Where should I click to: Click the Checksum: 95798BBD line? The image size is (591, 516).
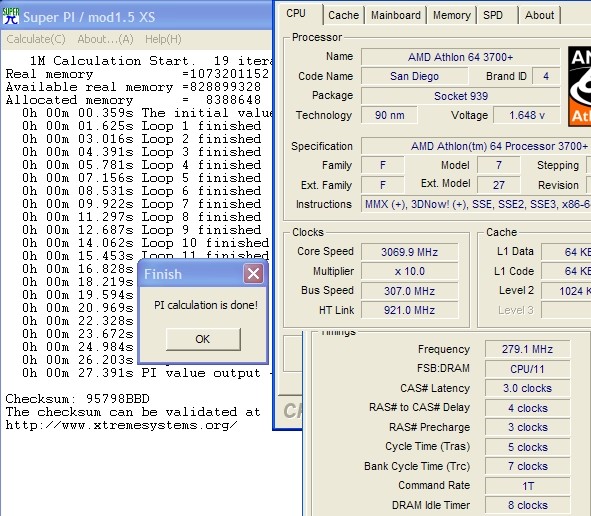[77, 399]
